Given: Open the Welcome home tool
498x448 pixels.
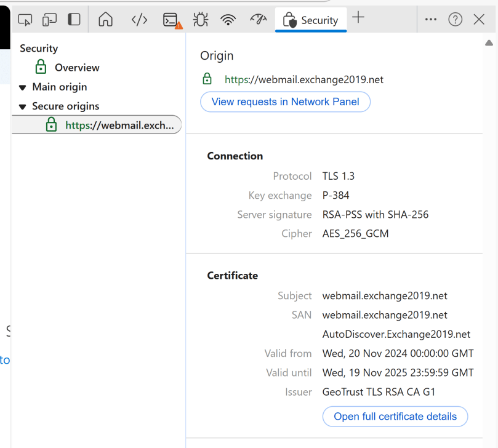Looking at the screenshot, I should (x=106, y=20).
